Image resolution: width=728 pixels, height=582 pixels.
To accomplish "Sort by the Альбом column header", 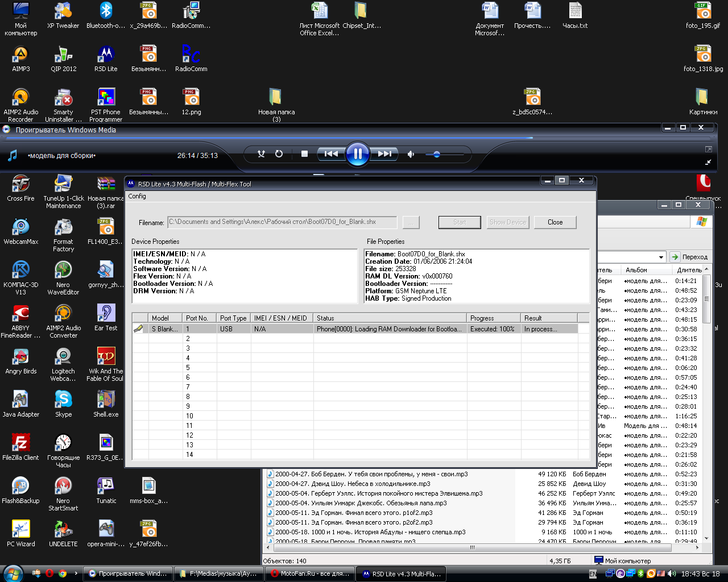I will click(648, 270).
